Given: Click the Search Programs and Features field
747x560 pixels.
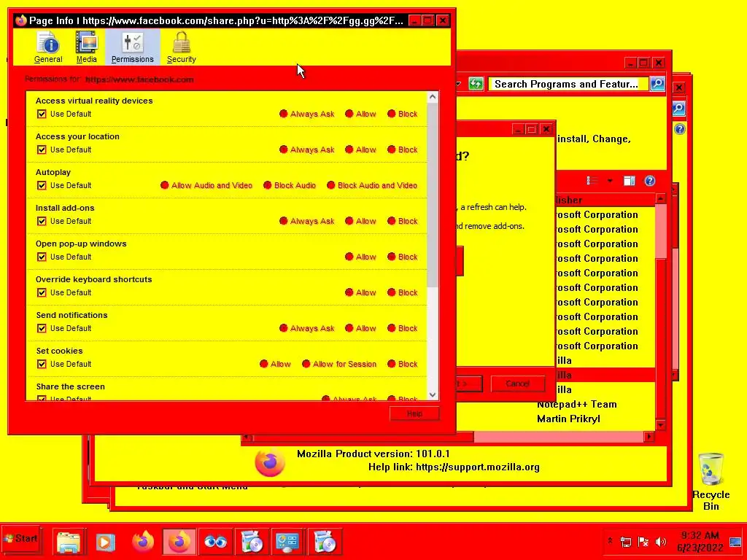Looking at the screenshot, I should click(568, 85).
